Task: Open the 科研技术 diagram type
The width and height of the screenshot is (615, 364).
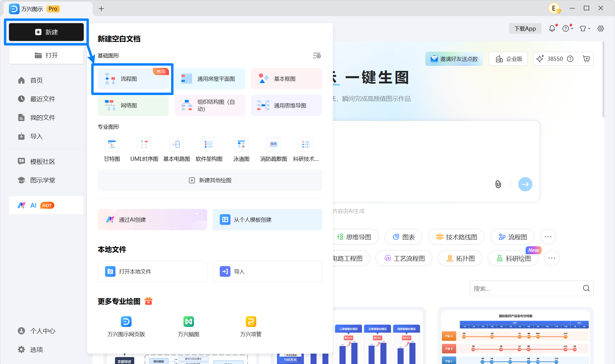Action: pos(306,150)
